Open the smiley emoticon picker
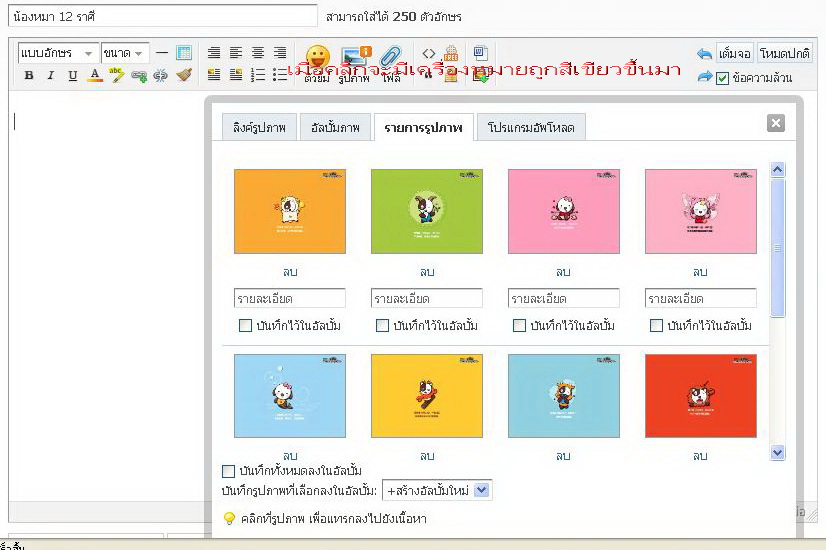The image size is (826, 550). tap(318, 63)
